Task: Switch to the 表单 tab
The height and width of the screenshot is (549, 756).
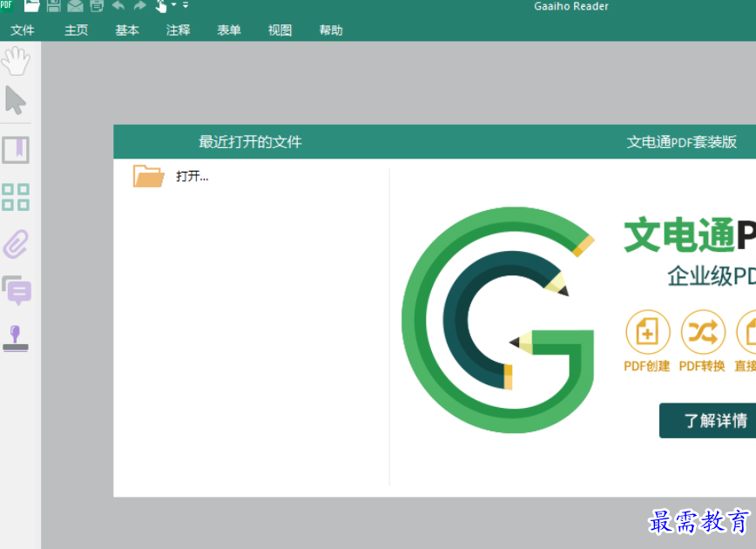Action: [229, 30]
